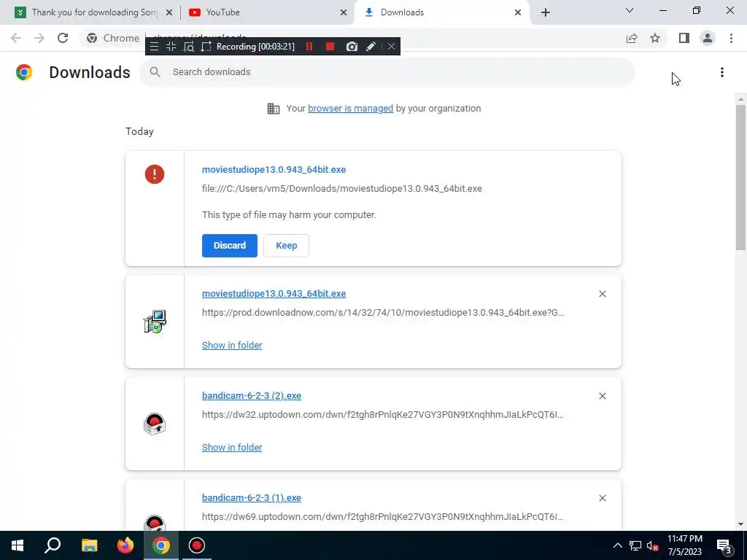Open Bandicam recording bar menu icon

[154, 47]
